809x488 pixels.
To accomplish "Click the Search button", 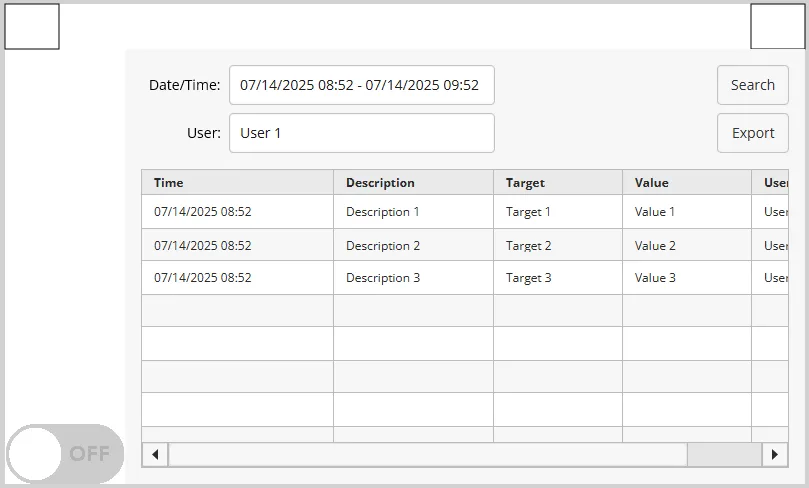I will tap(752, 85).
